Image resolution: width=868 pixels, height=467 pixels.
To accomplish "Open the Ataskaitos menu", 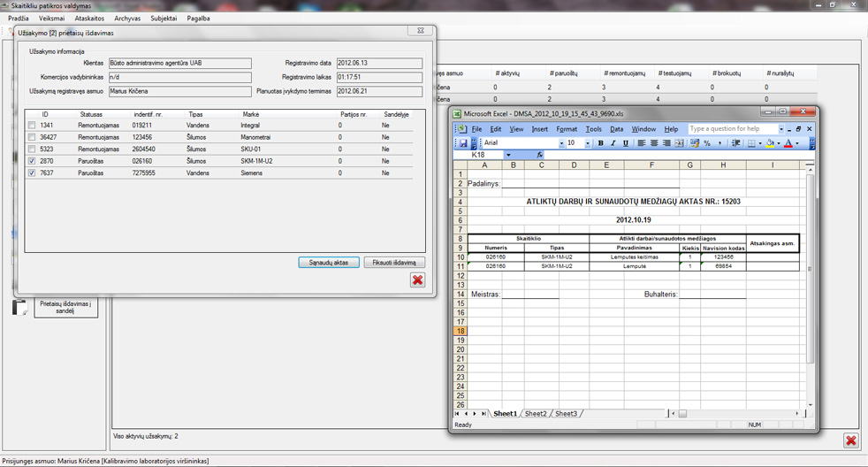I will point(89,18).
